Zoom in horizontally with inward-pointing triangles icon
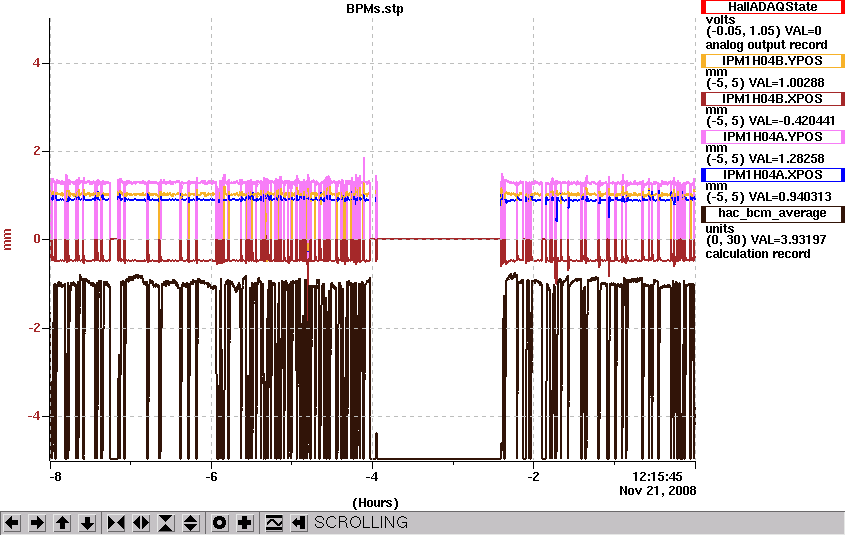845x535 pixels. pos(116,523)
